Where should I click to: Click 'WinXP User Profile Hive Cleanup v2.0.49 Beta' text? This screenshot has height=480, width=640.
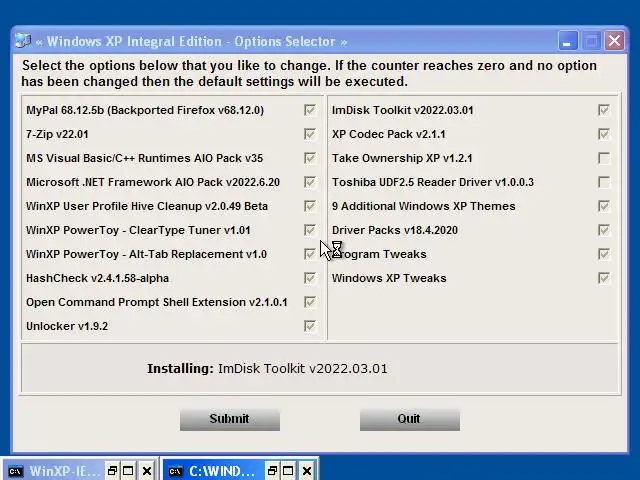click(147, 206)
